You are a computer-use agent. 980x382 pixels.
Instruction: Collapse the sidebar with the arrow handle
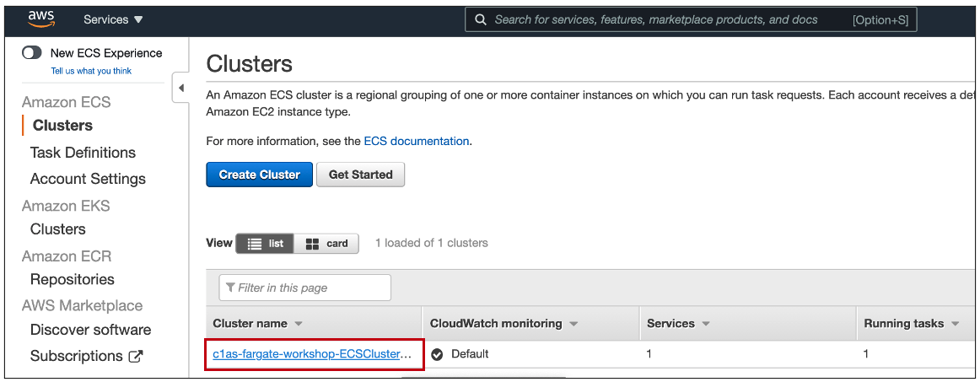pyautogui.click(x=181, y=89)
